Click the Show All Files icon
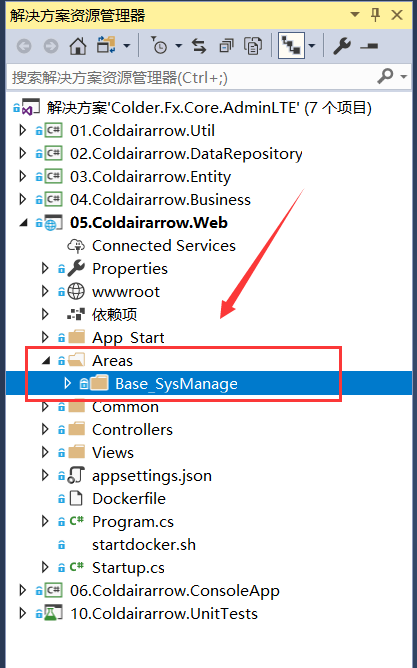This screenshot has width=417, height=668. tap(253, 46)
